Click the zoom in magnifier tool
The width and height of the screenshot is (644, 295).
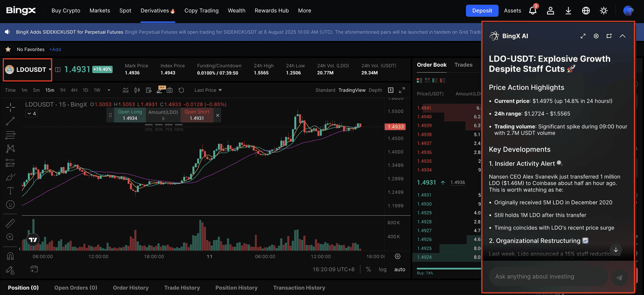coord(10,237)
